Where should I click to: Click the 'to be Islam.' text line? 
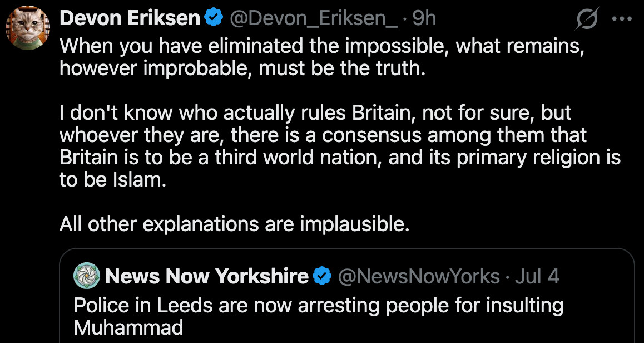coord(113,180)
